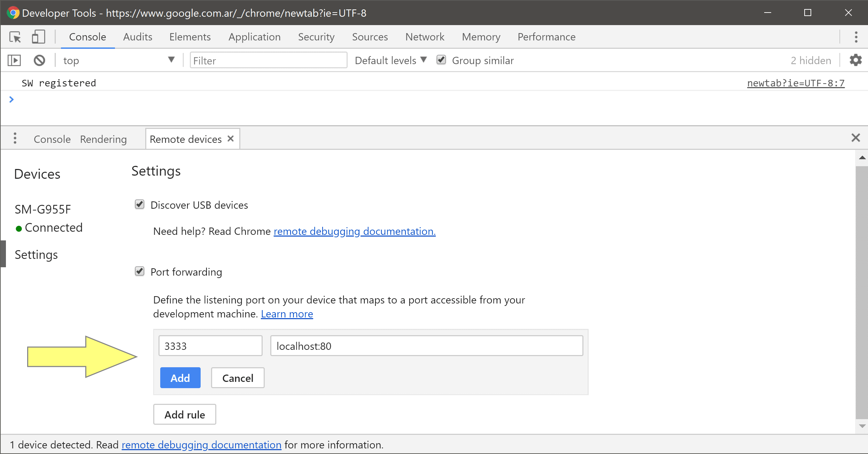The width and height of the screenshot is (868, 454).
Task: Show the console sidebar panel icon
Action: (x=14, y=61)
